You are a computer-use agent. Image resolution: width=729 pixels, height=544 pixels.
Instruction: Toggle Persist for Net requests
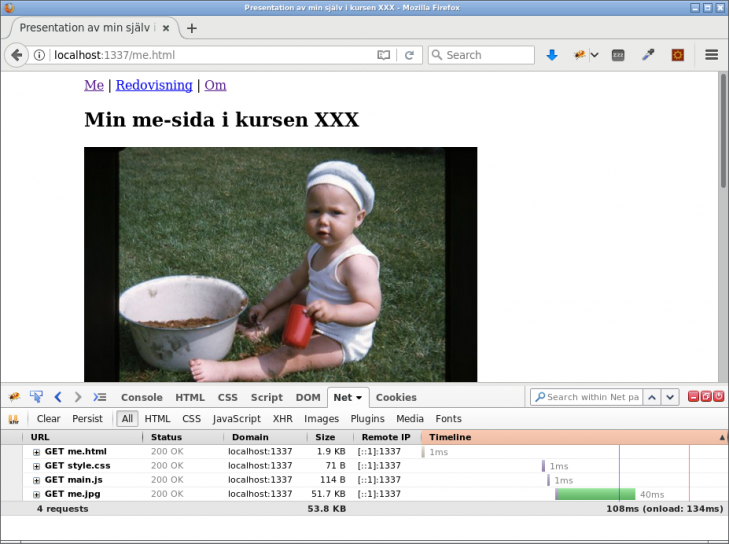[x=87, y=419]
